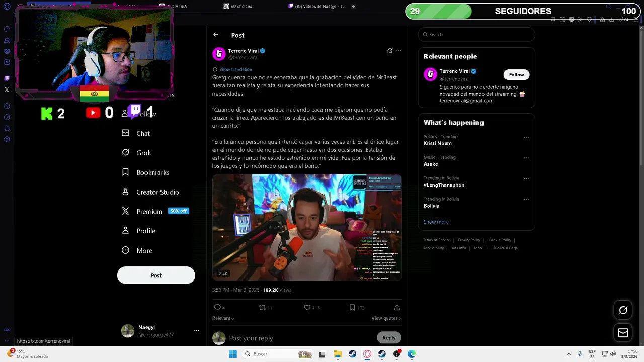Open options for the Asake trend
Image resolution: width=644 pixels, height=362 pixels.
click(526, 158)
